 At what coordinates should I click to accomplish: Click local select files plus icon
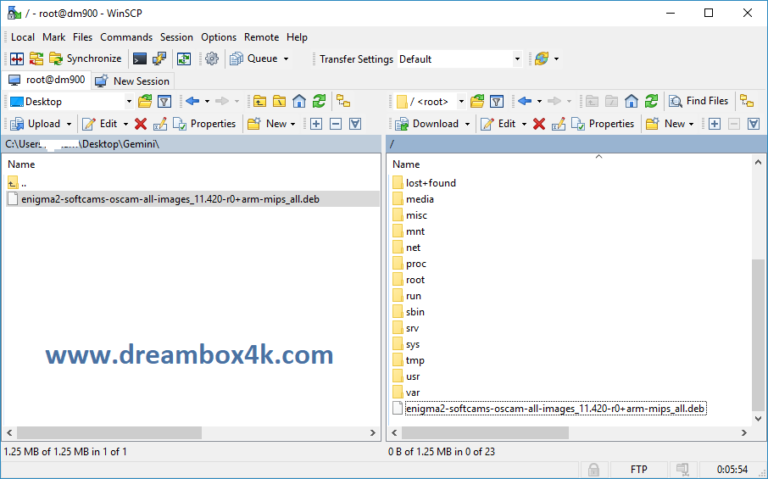point(316,124)
